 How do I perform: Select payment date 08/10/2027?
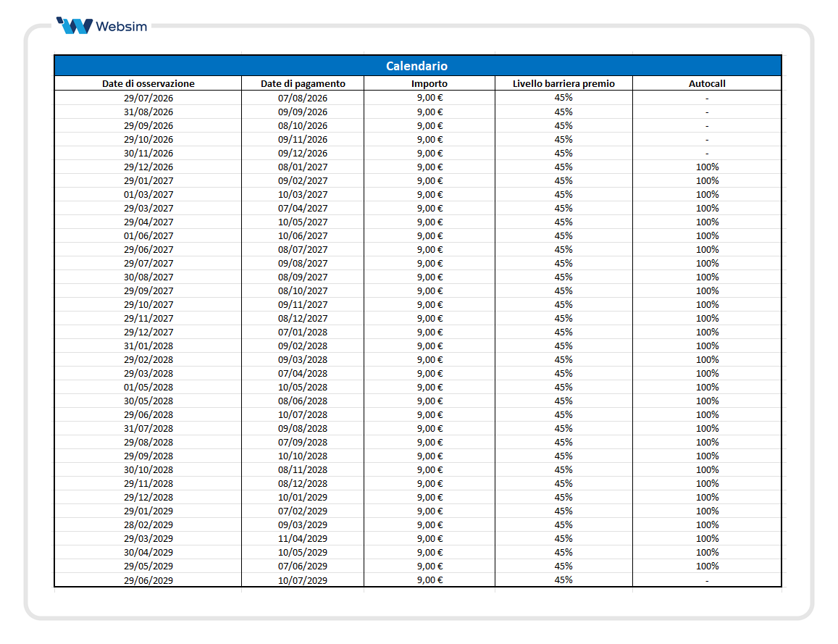tap(303, 290)
